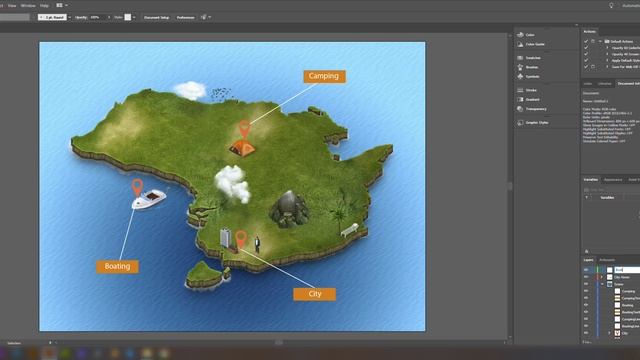The width and height of the screenshot is (640, 360).
Task: Click the orange taskbar application icon
Action: pyautogui.click(x=49, y=353)
